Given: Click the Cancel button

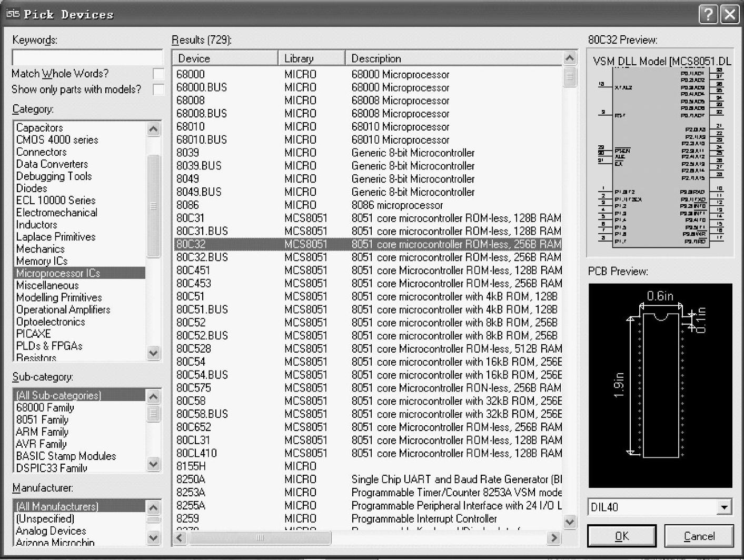Looking at the screenshot, I should pos(699,536).
